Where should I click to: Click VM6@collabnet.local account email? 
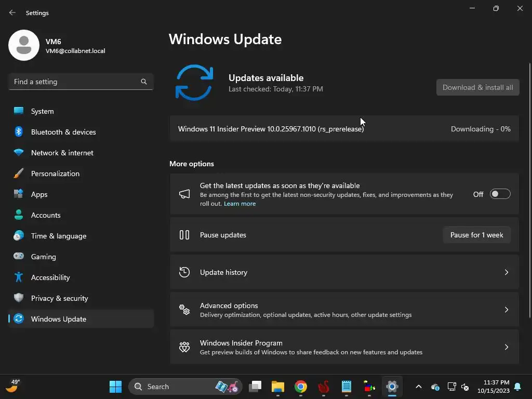(x=75, y=51)
